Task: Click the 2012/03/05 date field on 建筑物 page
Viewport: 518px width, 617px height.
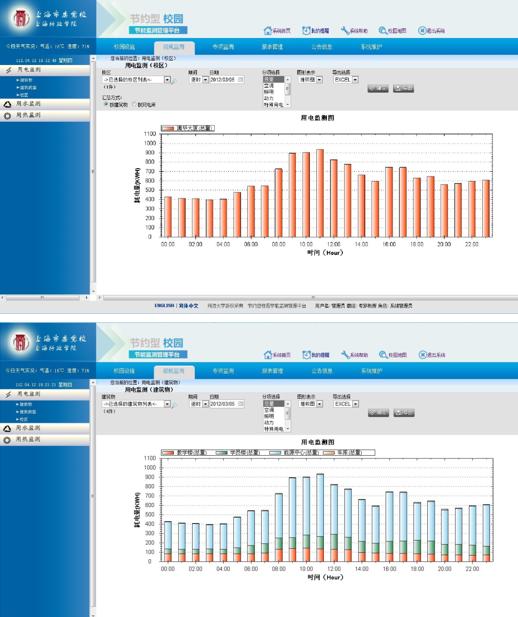Action: [226, 404]
